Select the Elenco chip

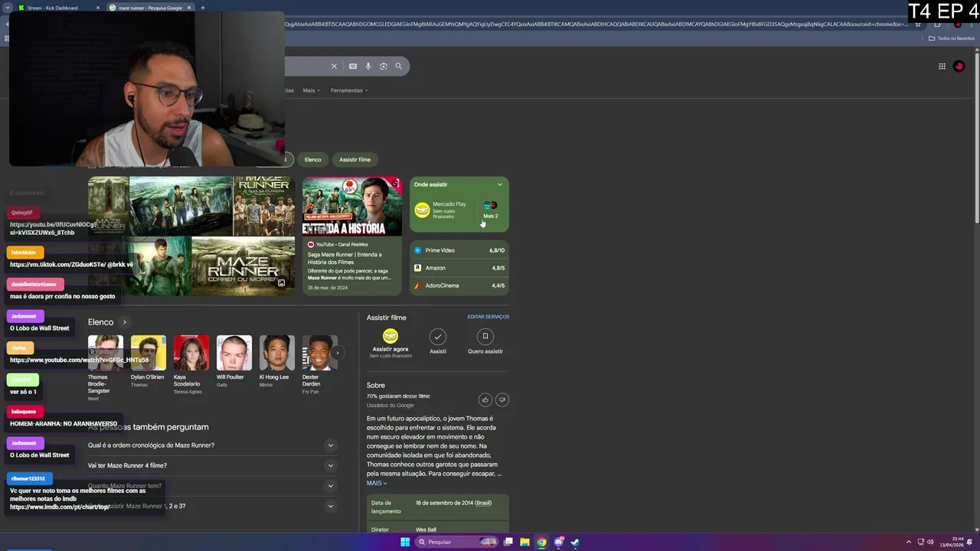[313, 159]
